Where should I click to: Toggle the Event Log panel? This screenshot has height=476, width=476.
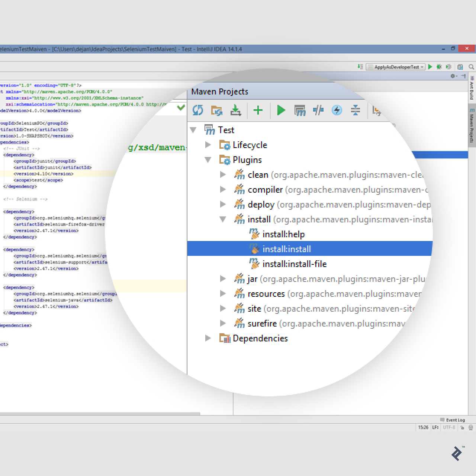click(454, 420)
